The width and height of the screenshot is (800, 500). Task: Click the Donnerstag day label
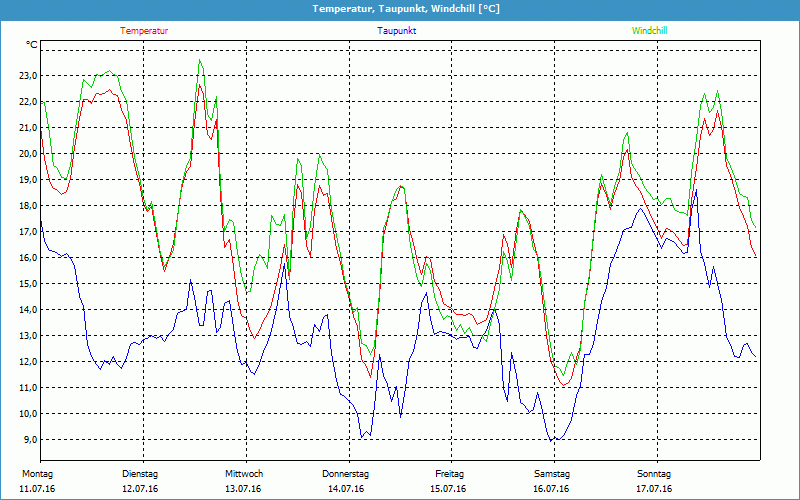coord(345,474)
